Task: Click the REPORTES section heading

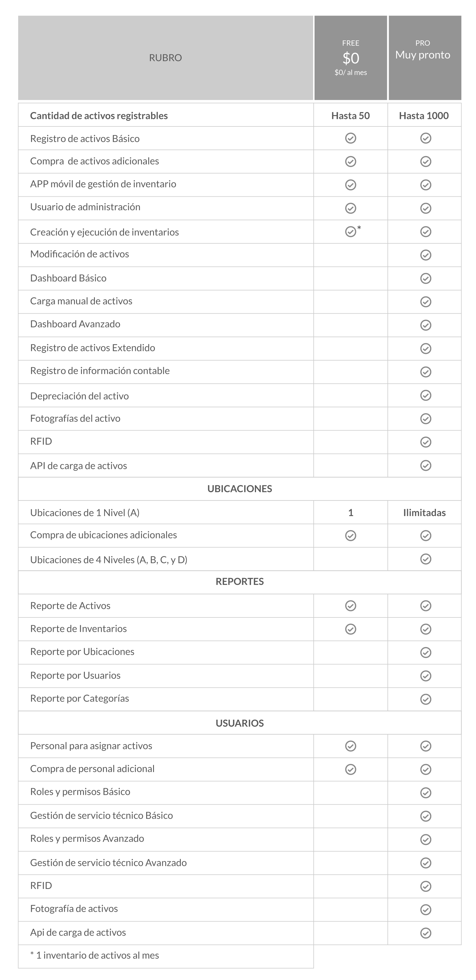Action: 240,582
